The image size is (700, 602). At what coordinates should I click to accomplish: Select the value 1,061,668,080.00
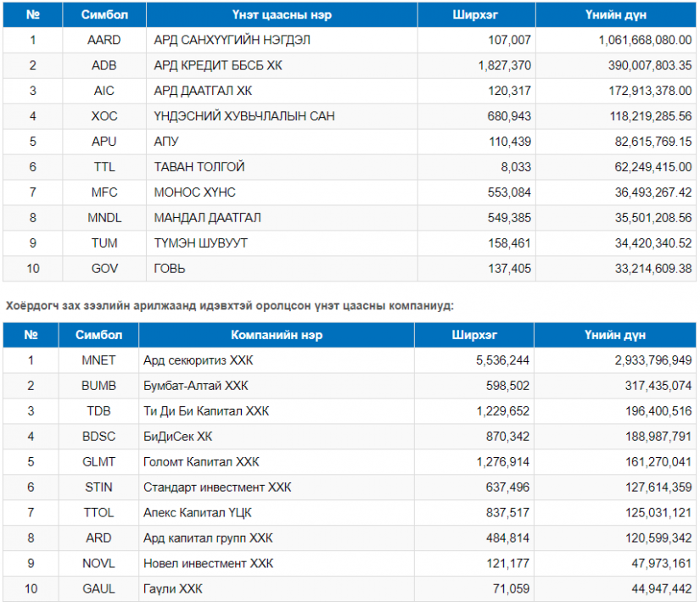pos(645,40)
